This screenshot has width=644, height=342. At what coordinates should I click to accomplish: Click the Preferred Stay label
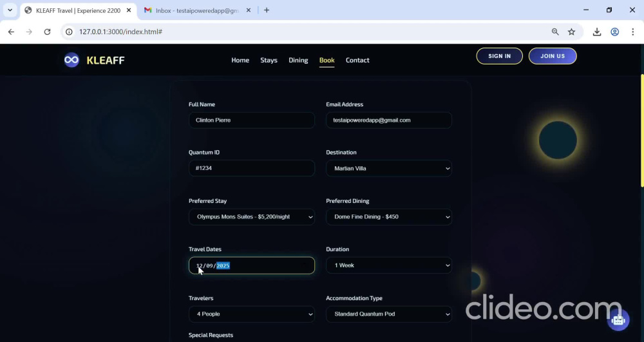coord(207,201)
